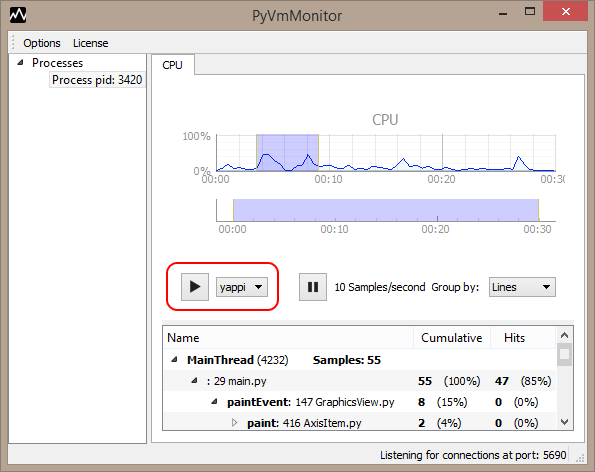Click the scrollbar up arrow in results
Viewport: 595px width, 472px height.
564,335
